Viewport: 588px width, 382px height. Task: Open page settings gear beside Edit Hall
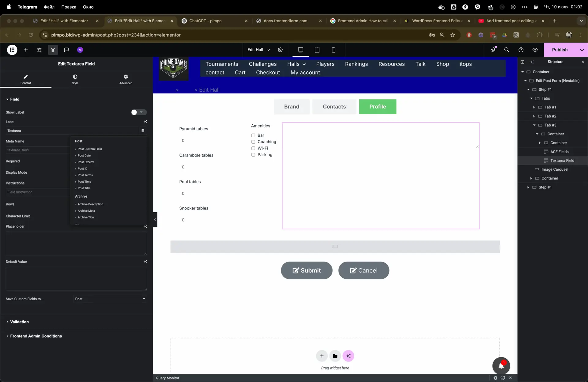coord(280,50)
